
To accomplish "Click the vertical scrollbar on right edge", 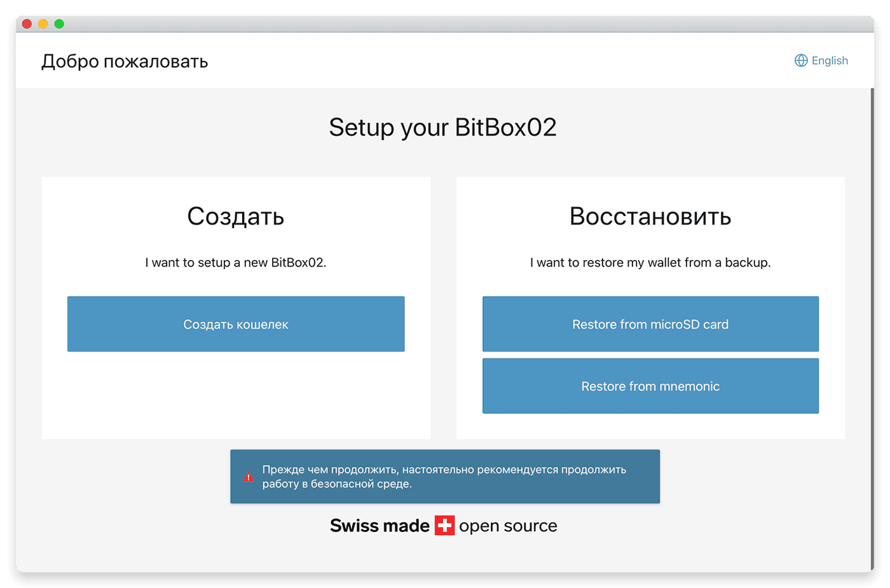I will [872, 329].
